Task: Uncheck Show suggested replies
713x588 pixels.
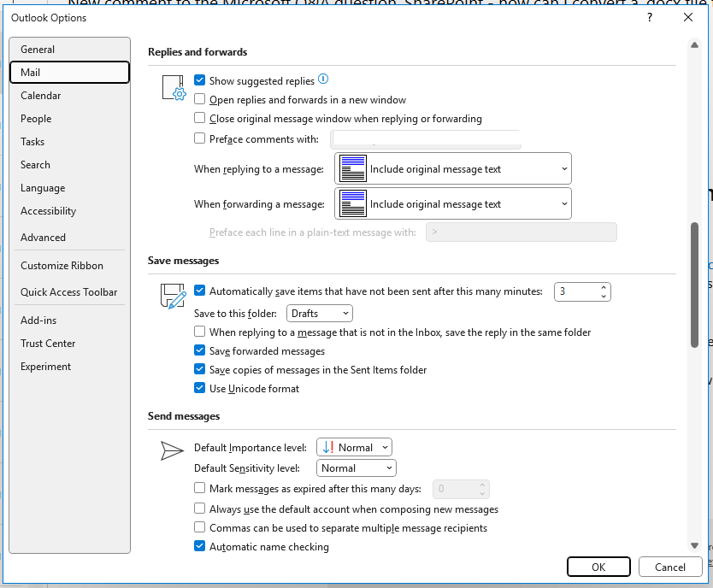Action: [199, 80]
